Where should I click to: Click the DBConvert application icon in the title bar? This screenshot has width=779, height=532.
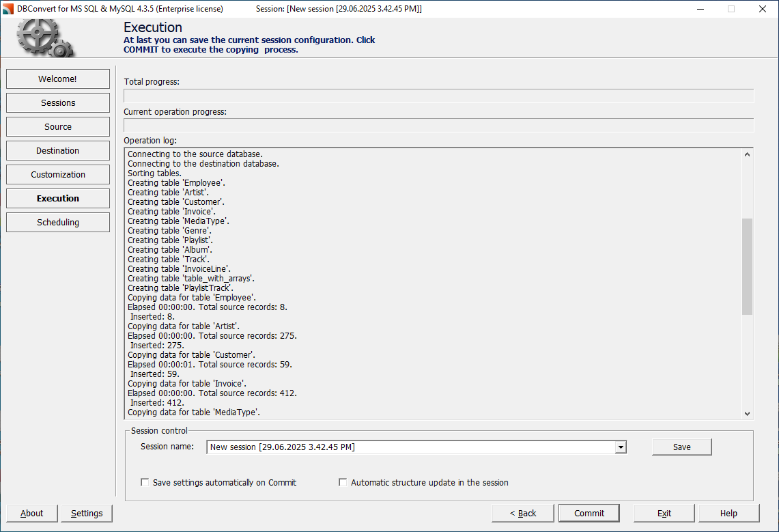pyautogui.click(x=8, y=9)
